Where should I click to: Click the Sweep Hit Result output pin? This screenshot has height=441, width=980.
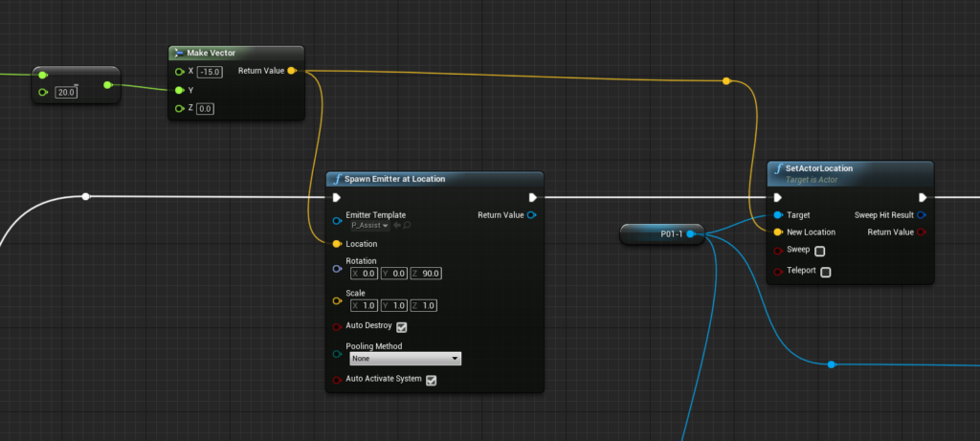(x=922, y=215)
